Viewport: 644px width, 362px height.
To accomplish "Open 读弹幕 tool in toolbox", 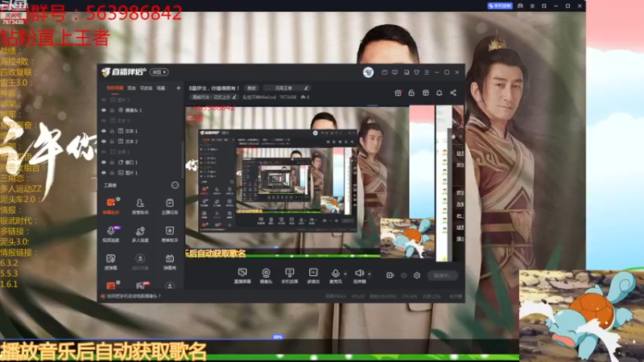I will pyautogui.click(x=111, y=261).
